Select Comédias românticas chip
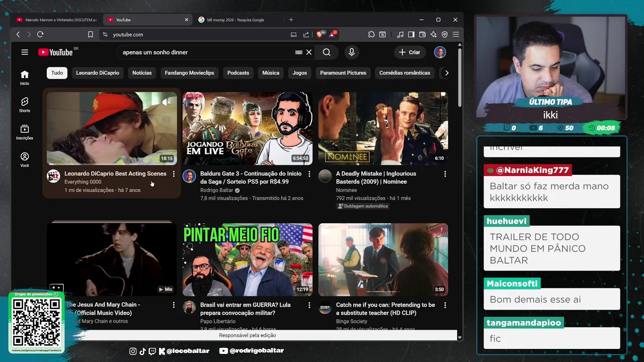Image resolution: width=644 pixels, height=362 pixels. 405,73
